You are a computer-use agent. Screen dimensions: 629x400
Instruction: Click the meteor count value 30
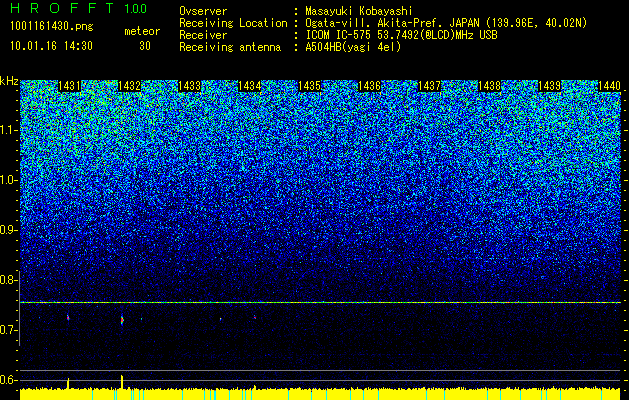click(x=145, y=46)
